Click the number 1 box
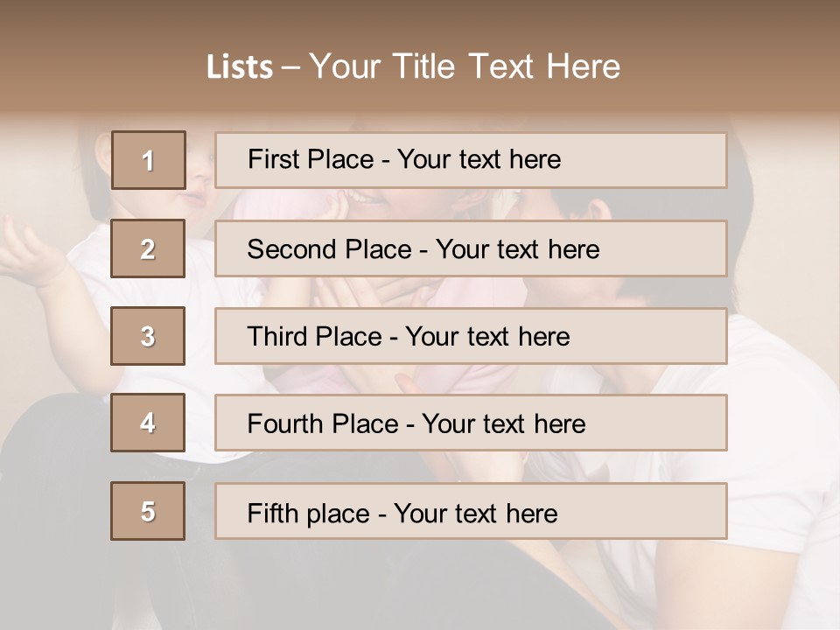840x630 pixels. [x=149, y=160]
